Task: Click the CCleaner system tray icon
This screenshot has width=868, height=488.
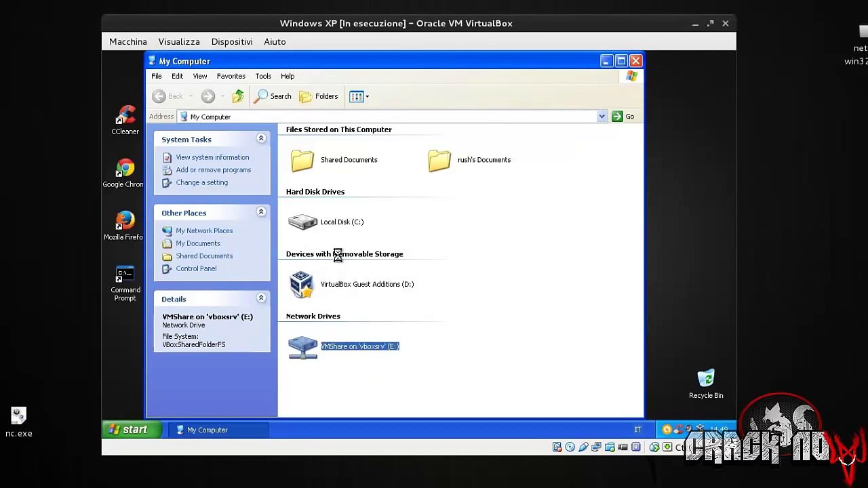Action: pyautogui.click(x=678, y=430)
